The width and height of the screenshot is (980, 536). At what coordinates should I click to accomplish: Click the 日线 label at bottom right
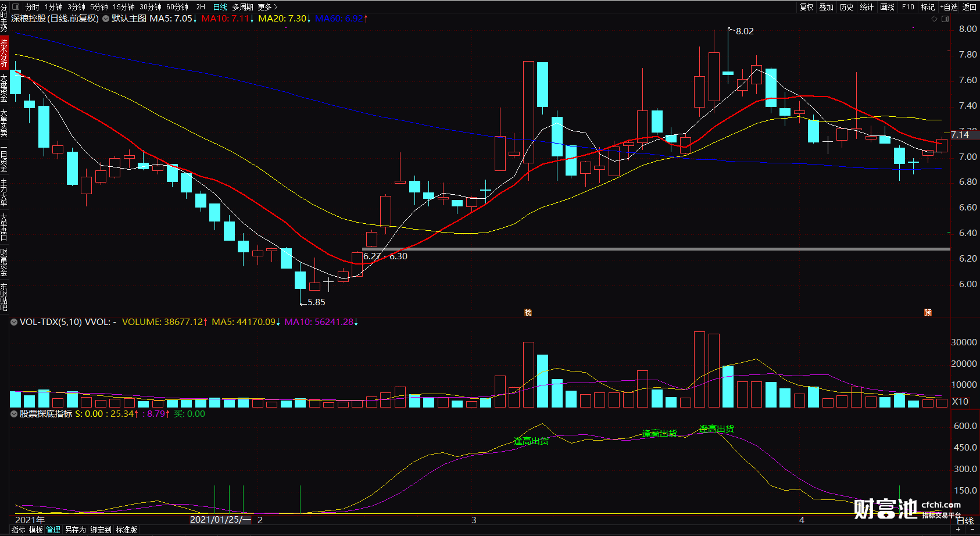point(965,521)
